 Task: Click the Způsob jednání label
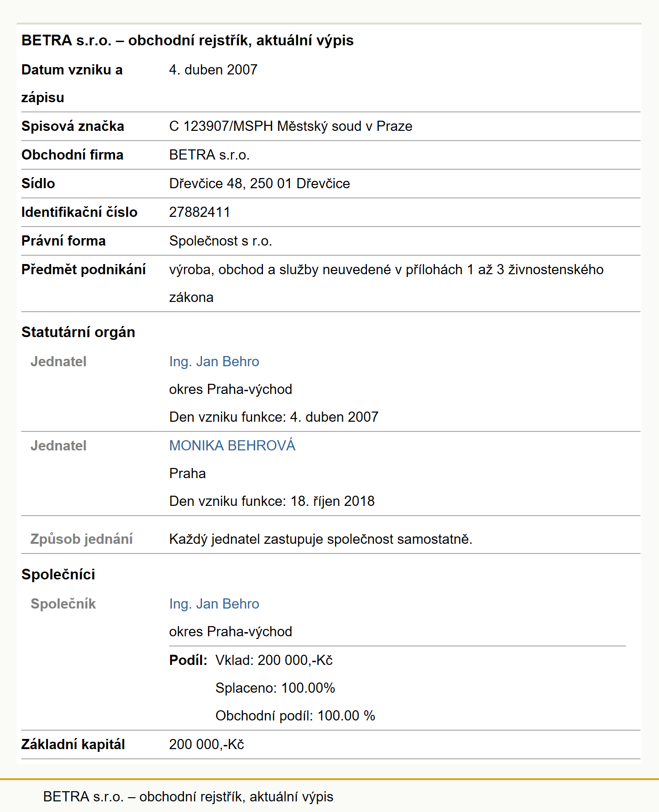point(81,539)
